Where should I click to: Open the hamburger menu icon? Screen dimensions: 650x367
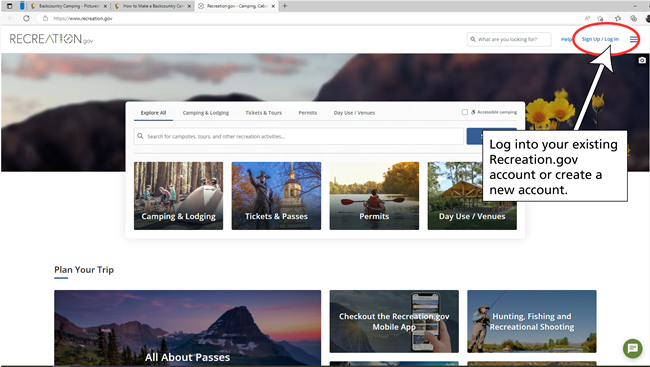[633, 39]
